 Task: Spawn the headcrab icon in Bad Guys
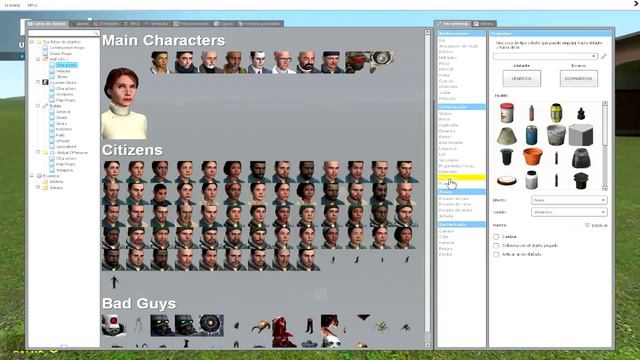[260, 327]
